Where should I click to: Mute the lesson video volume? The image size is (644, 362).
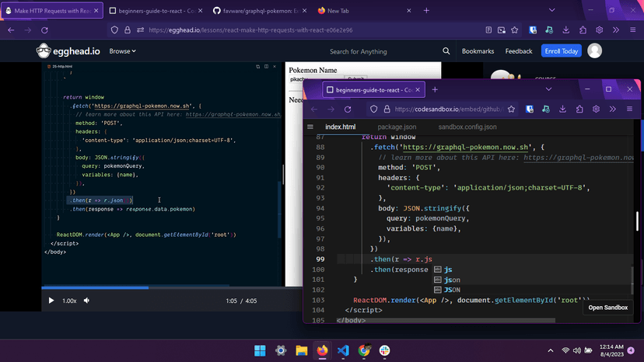click(87, 301)
